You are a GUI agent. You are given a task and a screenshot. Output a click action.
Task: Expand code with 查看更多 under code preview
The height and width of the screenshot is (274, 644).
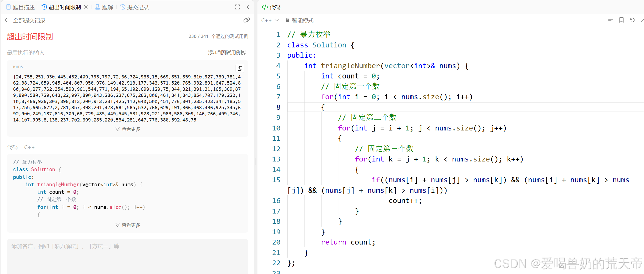tap(128, 225)
